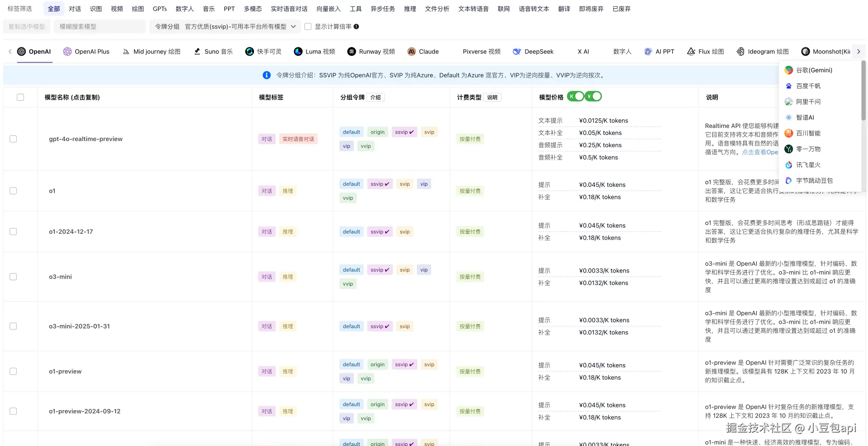Click the 说明 button next to 计费类型
The image size is (868, 446).
(492, 97)
